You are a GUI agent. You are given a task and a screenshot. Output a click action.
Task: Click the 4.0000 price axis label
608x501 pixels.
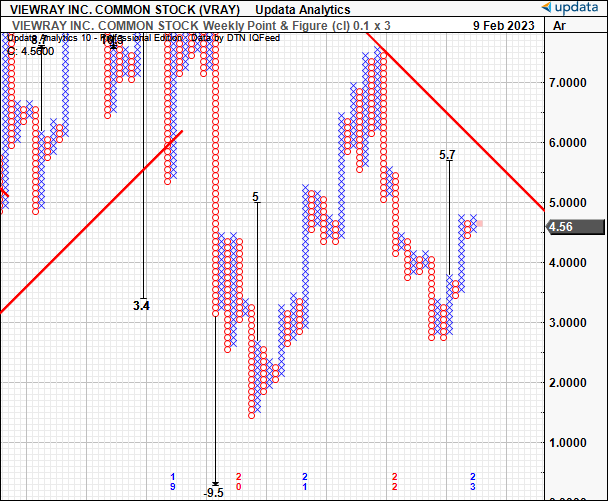(x=567, y=263)
